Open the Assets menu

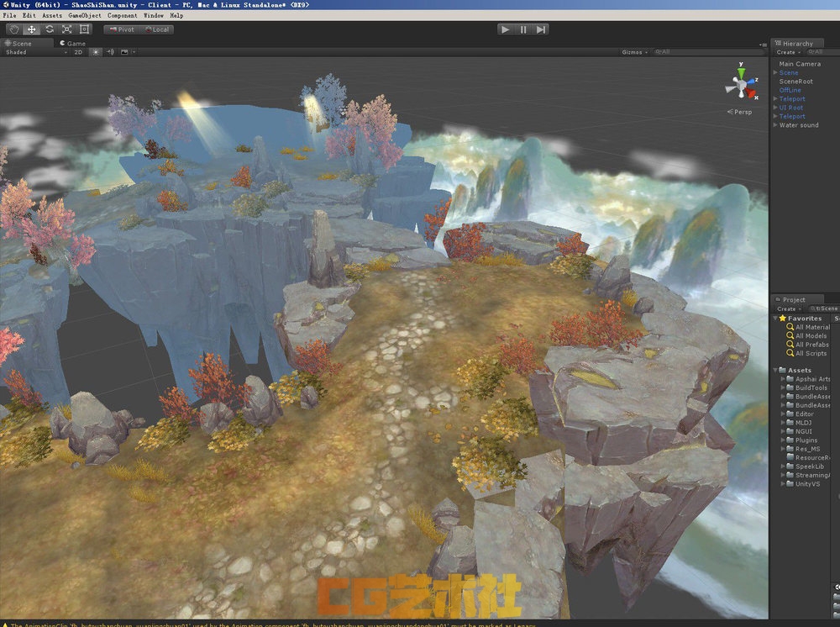tap(52, 15)
